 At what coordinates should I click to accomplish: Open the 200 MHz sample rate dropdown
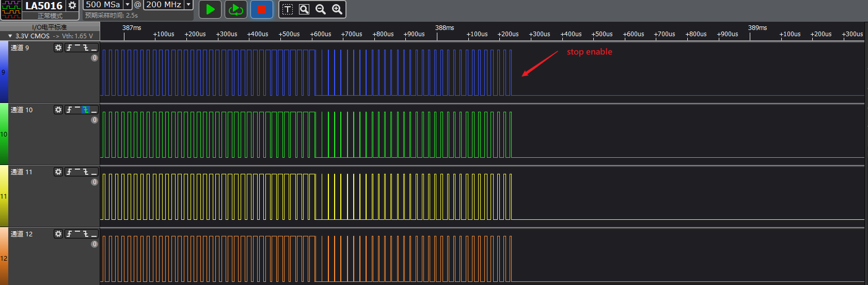pyautogui.click(x=188, y=5)
